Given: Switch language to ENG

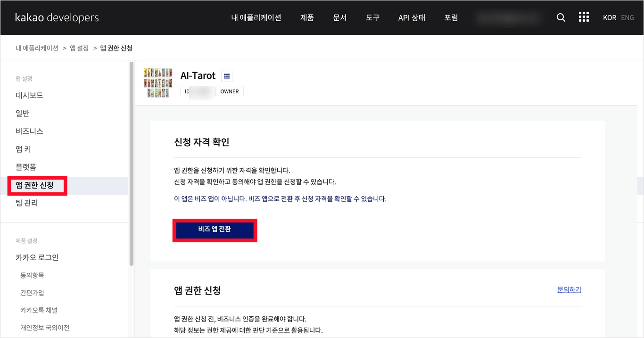Looking at the screenshot, I should click(627, 17).
